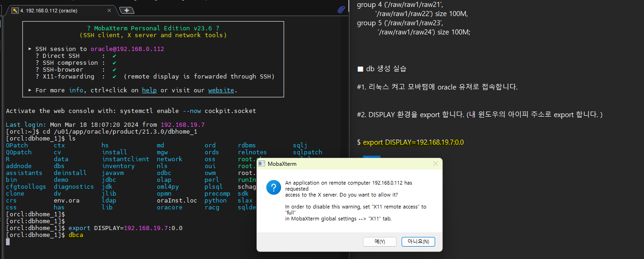Close the 192.168.0.112 (oracle) session tab
644x259 pixels.
pos(109,10)
